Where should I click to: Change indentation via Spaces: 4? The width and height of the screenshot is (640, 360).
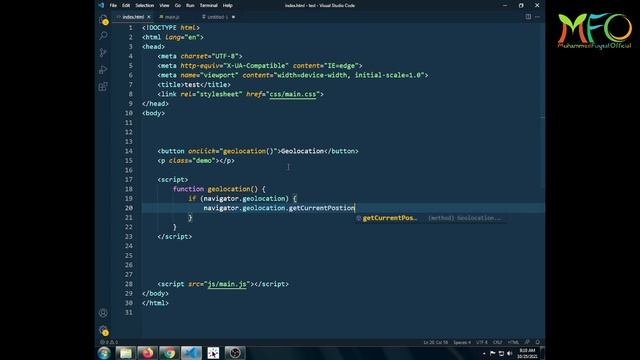(462, 342)
